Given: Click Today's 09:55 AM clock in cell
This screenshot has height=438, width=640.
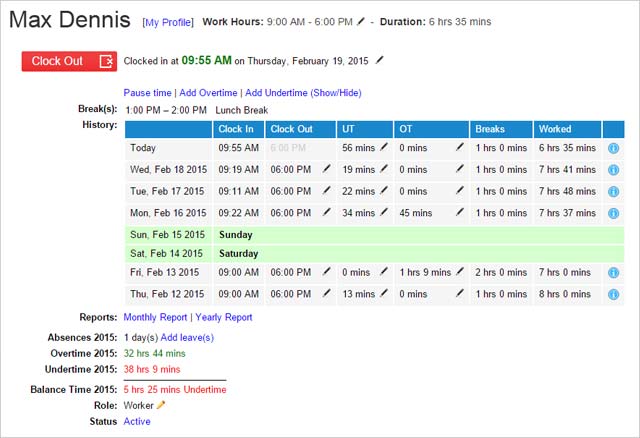Looking at the screenshot, I should click(x=238, y=148).
